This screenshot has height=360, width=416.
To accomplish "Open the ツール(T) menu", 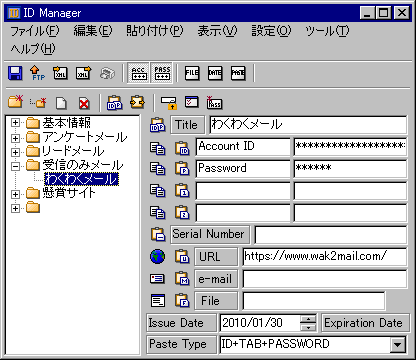I will [x=327, y=31].
